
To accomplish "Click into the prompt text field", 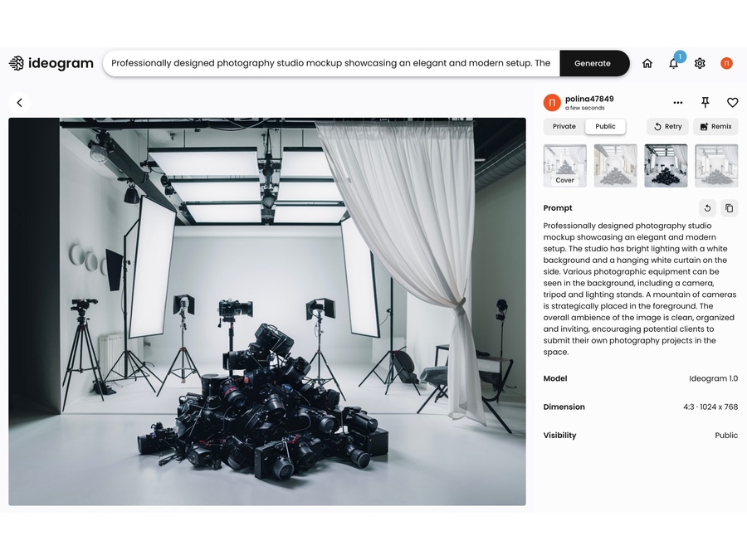I will pos(331,63).
